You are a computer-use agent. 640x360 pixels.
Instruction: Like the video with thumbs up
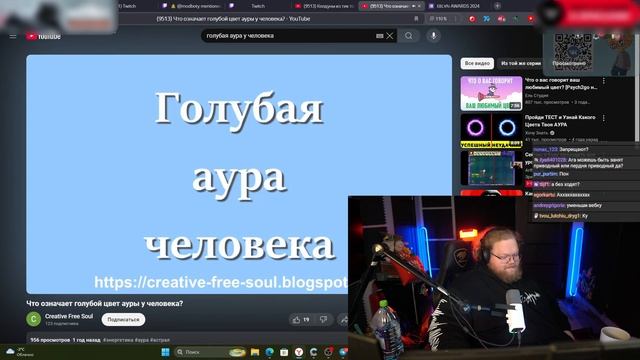(x=301, y=320)
